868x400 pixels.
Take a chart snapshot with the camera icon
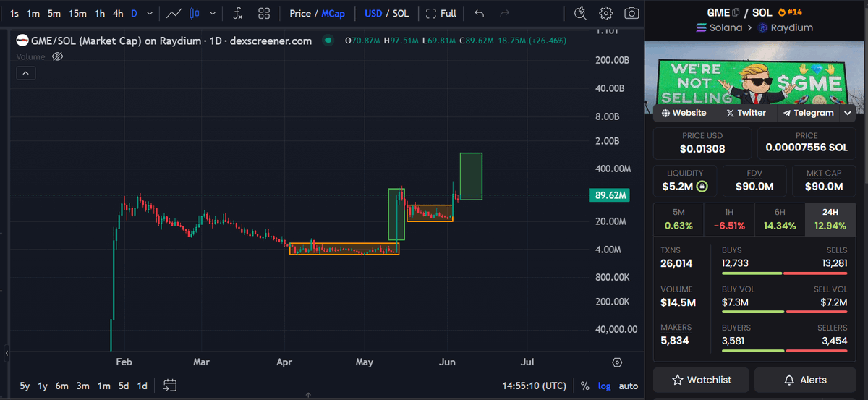(631, 13)
